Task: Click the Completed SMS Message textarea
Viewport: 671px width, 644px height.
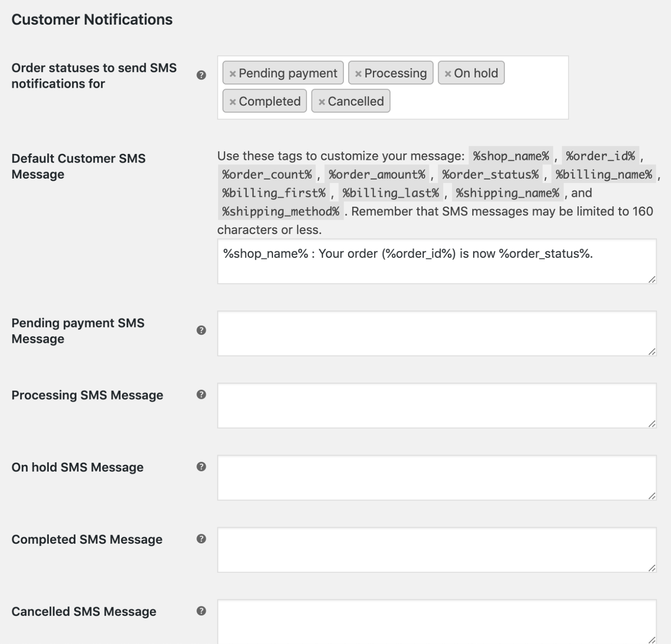Action: click(436, 550)
